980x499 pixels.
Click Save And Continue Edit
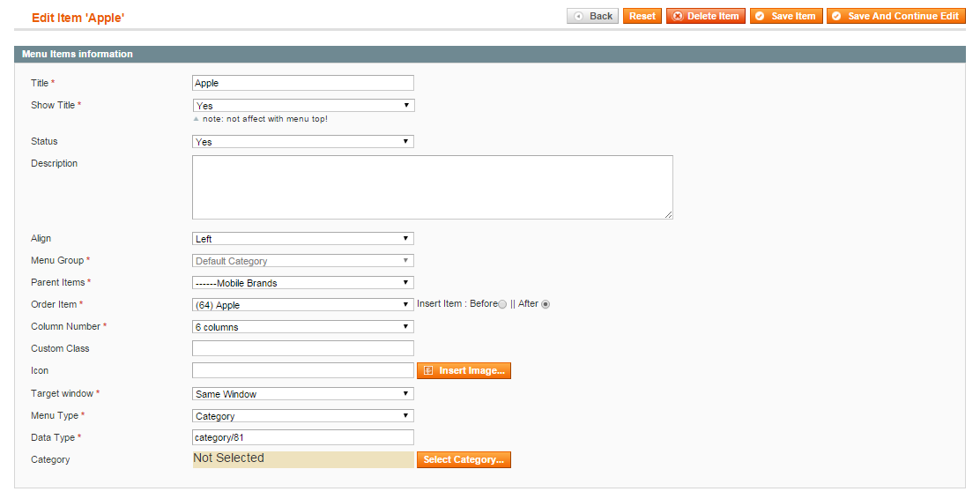click(x=895, y=16)
